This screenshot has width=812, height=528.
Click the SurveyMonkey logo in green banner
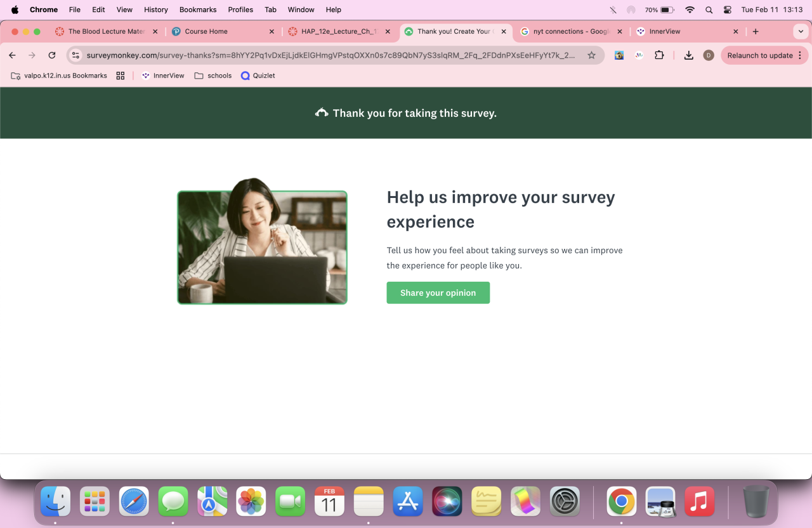pyautogui.click(x=322, y=113)
